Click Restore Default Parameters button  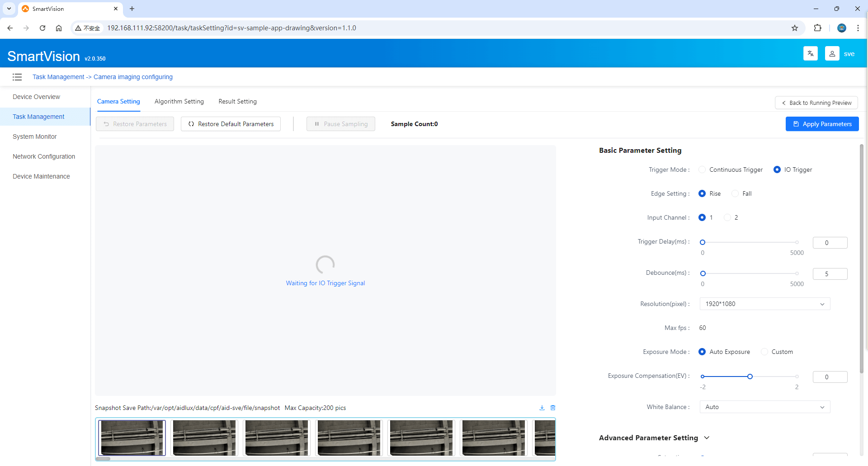tap(231, 124)
